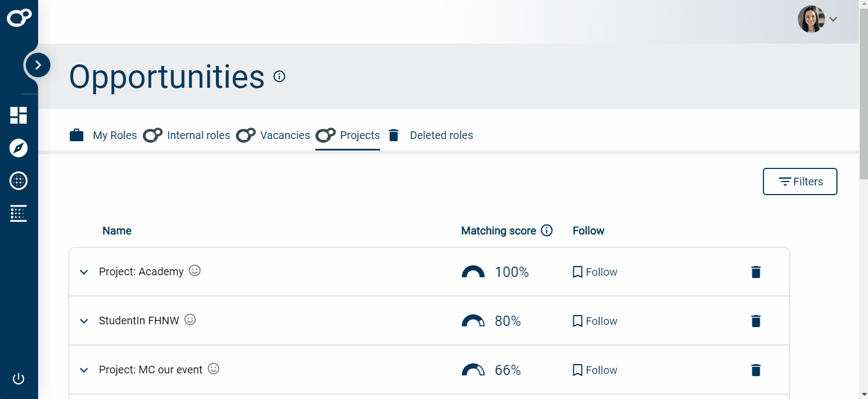Expand the StudentIn FHNW row
The height and width of the screenshot is (399, 868).
coord(84,321)
